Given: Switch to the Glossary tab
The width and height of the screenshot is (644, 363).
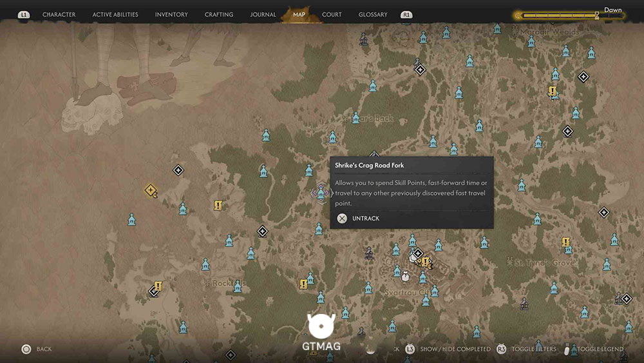Looking at the screenshot, I should [372, 14].
